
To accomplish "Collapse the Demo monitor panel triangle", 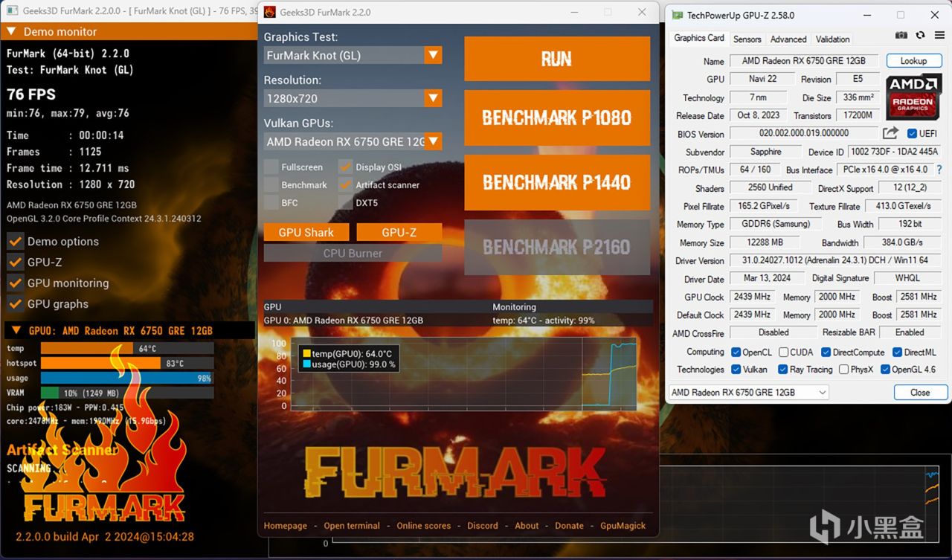I will [x=11, y=31].
